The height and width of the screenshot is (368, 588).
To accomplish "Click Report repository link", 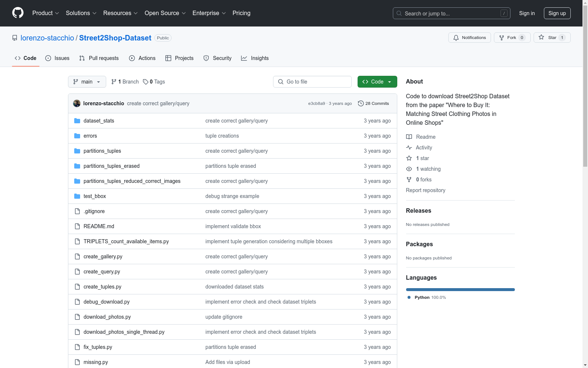I will (x=426, y=190).
